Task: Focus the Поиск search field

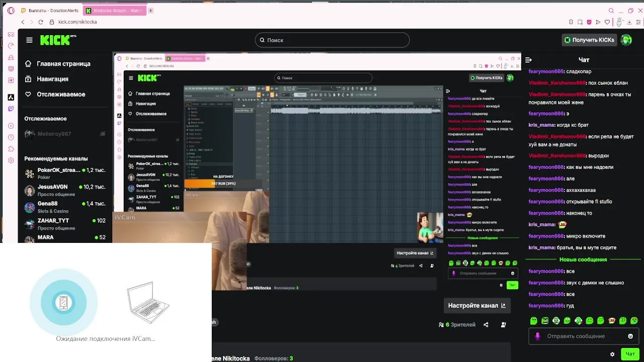Action: point(332,40)
